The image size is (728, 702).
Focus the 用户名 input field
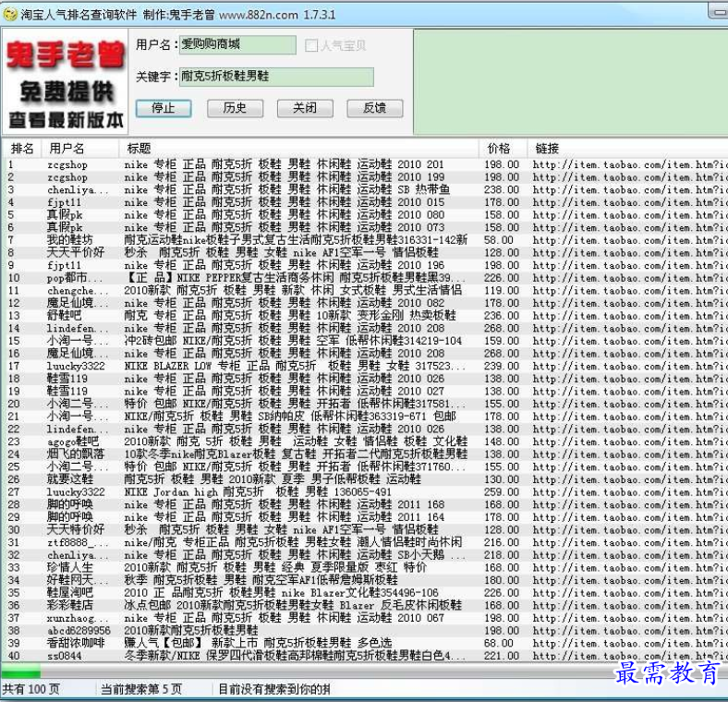point(237,45)
